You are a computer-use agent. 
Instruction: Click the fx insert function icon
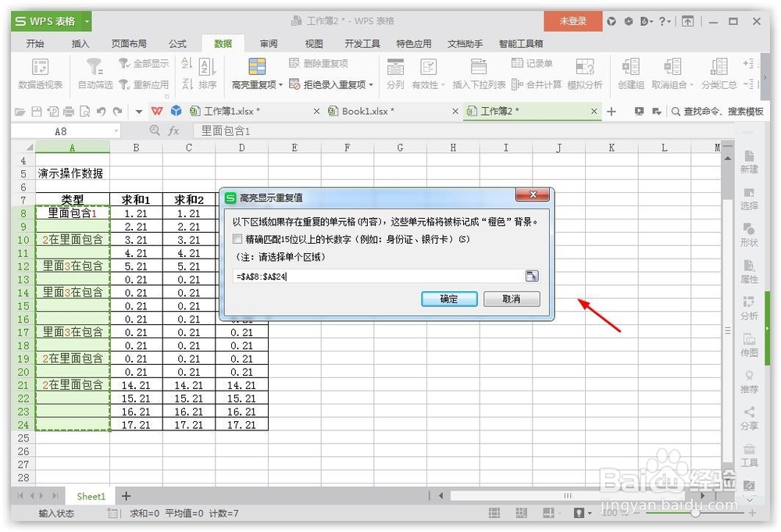click(x=173, y=131)
